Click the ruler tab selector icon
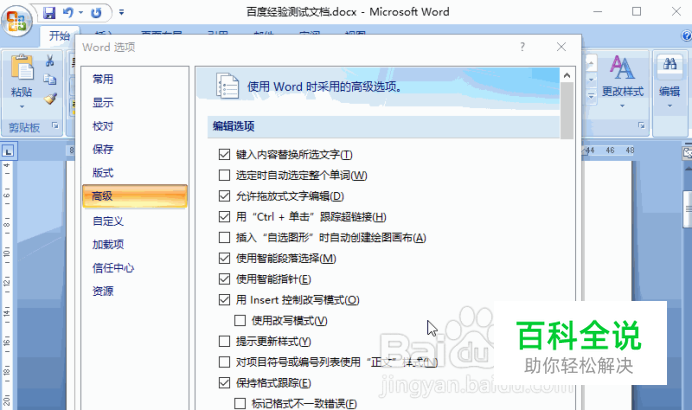Viewport: 692px width, 410px height. [x=8, y=152]
